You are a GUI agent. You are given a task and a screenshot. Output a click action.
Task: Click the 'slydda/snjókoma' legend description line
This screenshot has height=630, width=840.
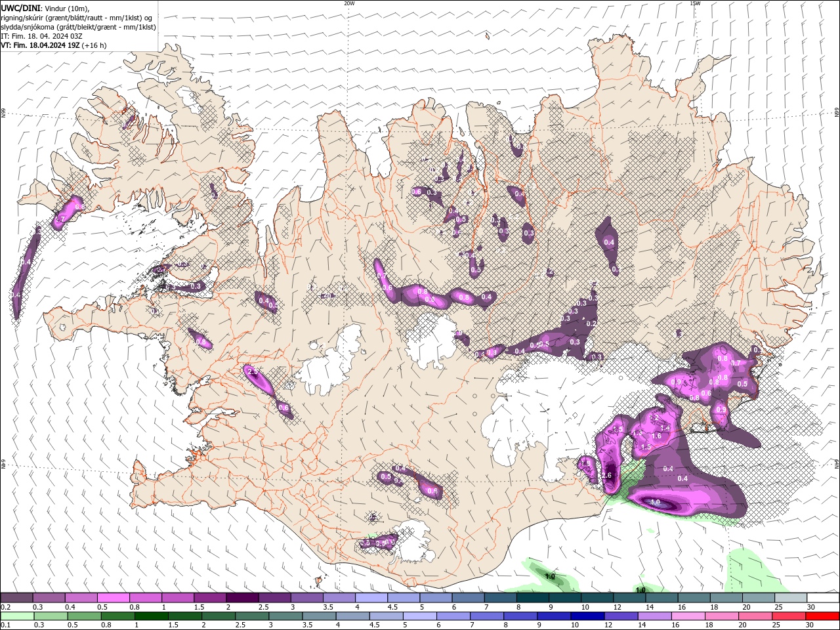[78, 27]
